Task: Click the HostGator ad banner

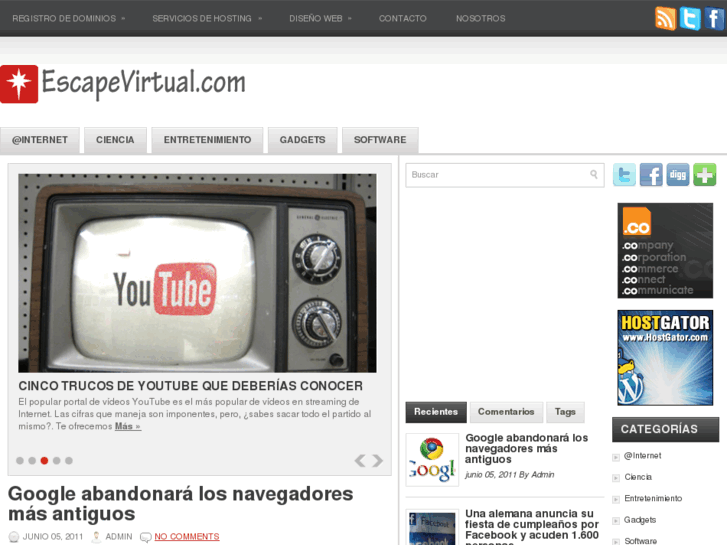Action: (x=665, y=358)
